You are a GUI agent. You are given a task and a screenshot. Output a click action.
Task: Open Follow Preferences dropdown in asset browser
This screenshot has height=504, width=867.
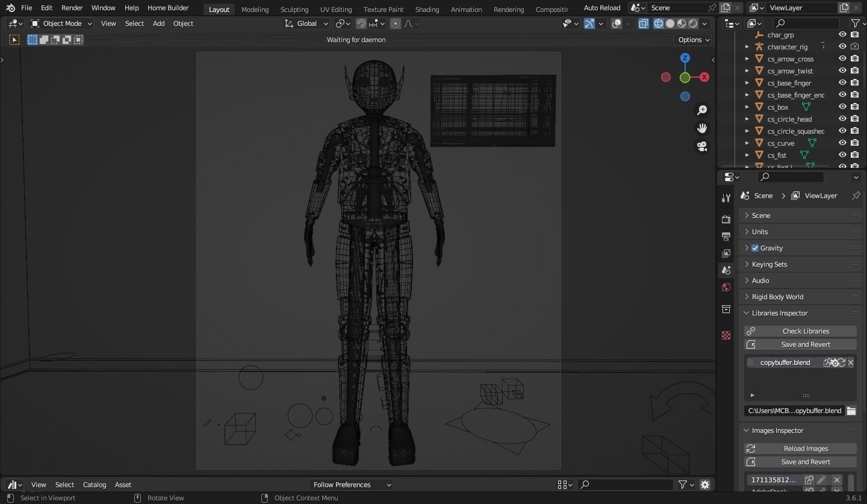coord(352,485)
